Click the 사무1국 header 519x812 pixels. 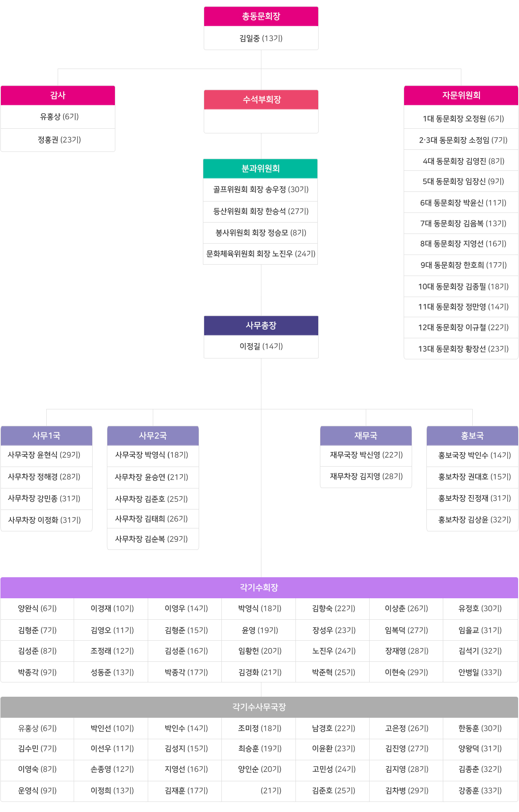point(46,436)
